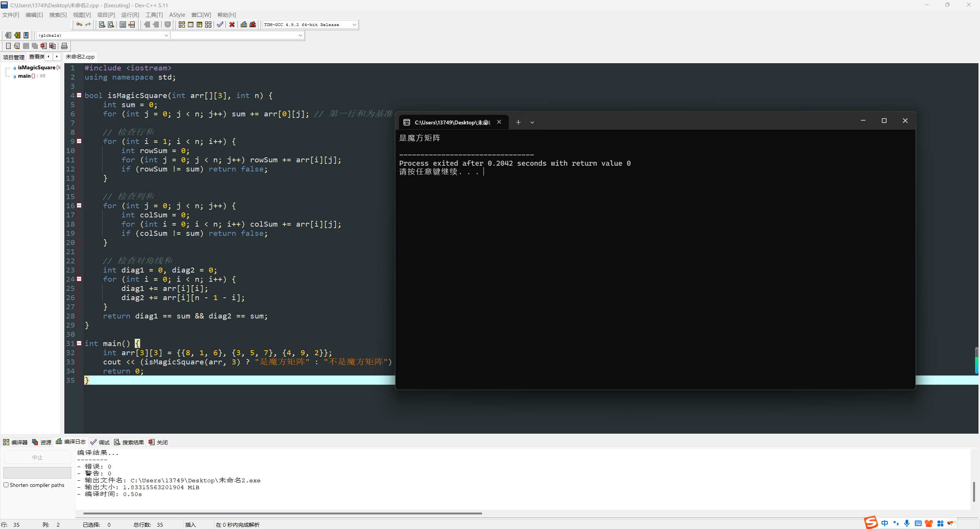Click the purple Syntax Check checkmark icon
980x529 pixels.
(220, 24)
